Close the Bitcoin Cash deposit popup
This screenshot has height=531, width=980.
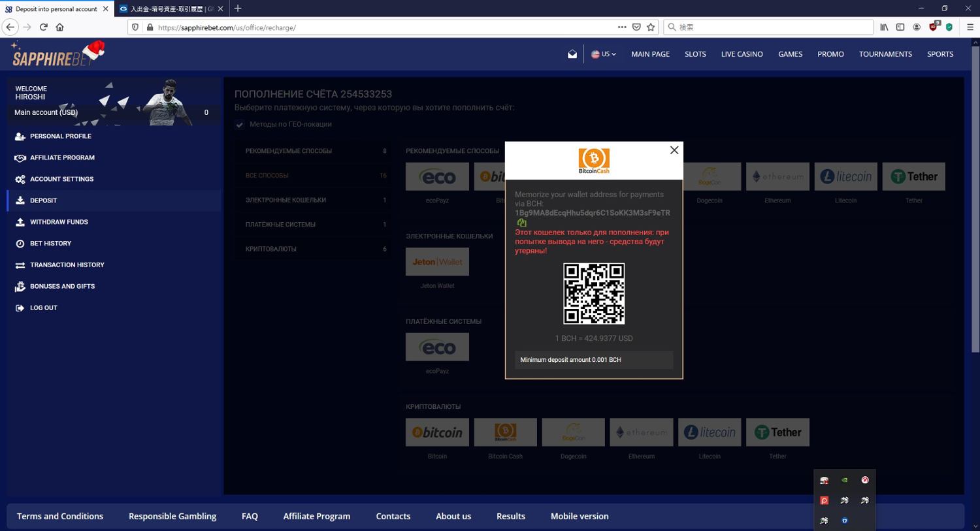[x=674, y=150]
